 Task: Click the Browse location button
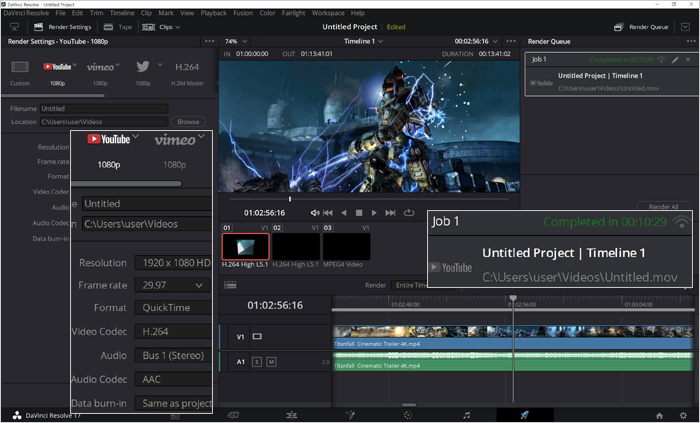[188, 122]
